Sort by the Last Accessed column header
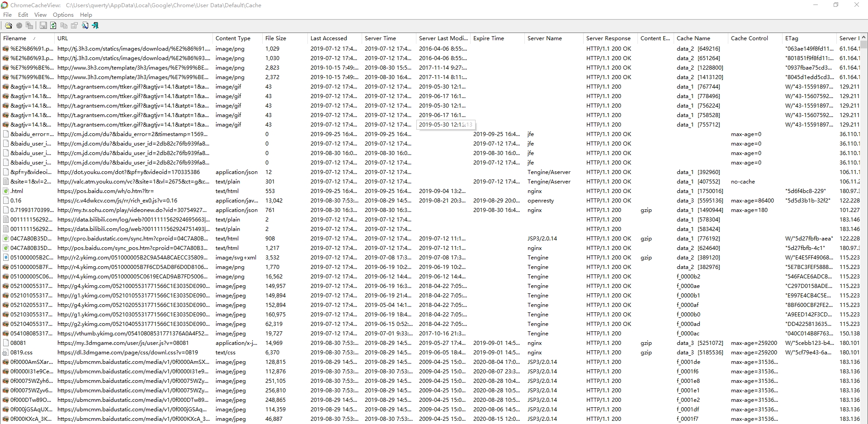This screenshot has height=424, width=868. [335, 38]
